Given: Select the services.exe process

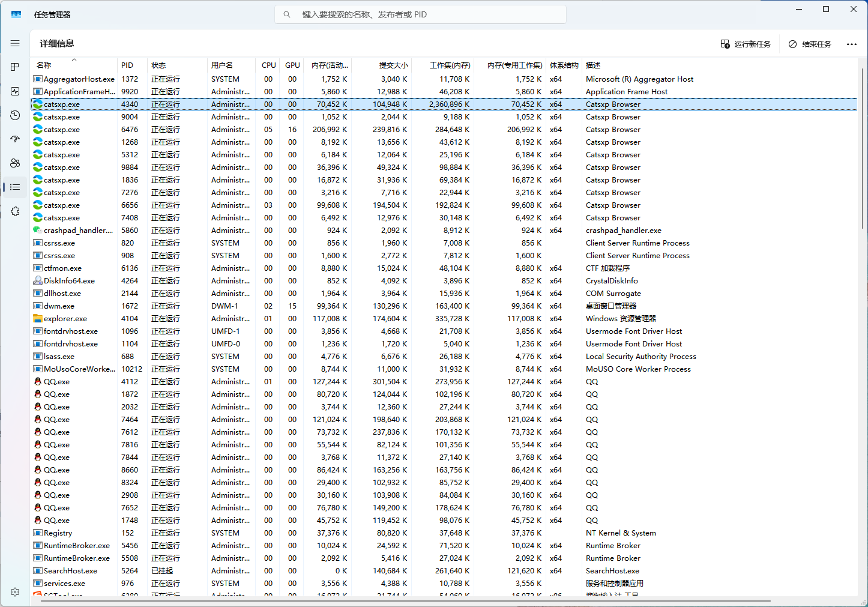Looking at the screenshot, I should tap(444, 583).
